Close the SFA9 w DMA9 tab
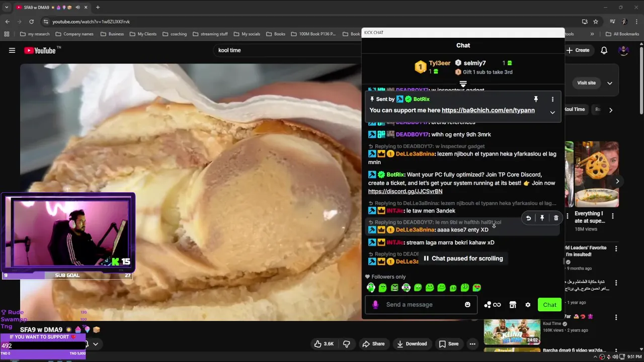Screen dimensions: 644x362 coord(86,7)
